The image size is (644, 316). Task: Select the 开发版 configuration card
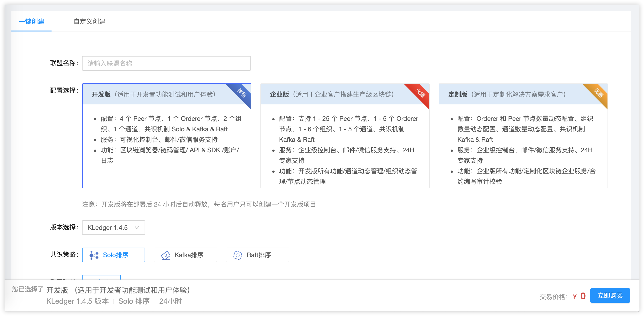166,136
